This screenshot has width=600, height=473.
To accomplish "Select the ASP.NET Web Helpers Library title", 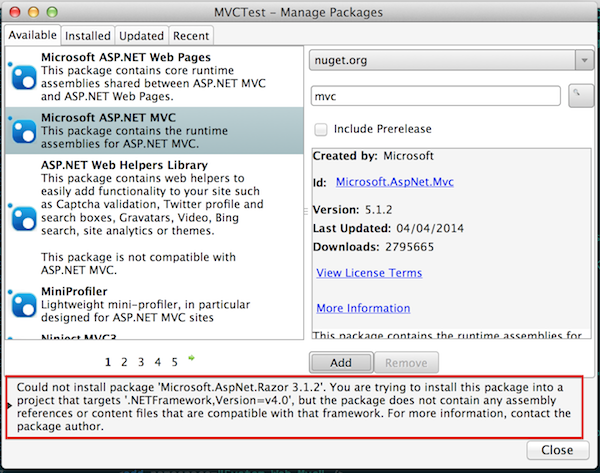I will [124, 165].
